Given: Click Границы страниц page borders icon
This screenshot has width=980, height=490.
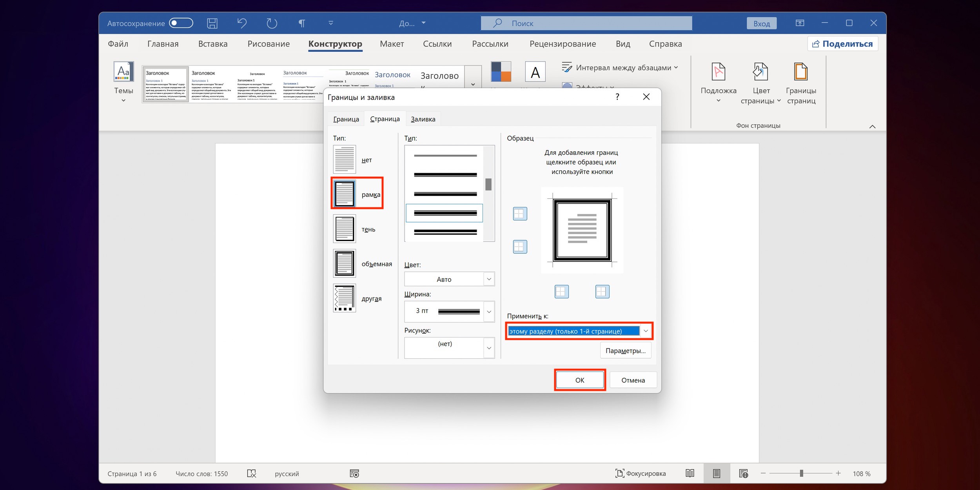Looking at the screenshot, I should 801,83.
